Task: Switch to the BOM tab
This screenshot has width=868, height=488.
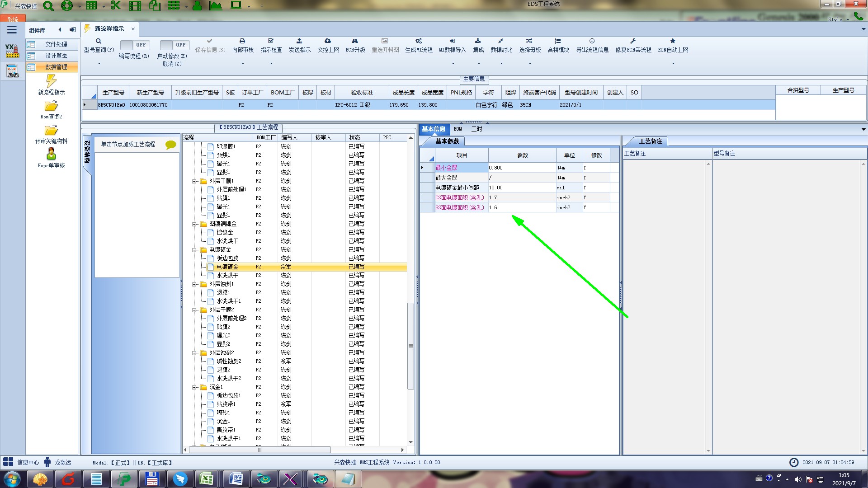Action: pos(458,129)
